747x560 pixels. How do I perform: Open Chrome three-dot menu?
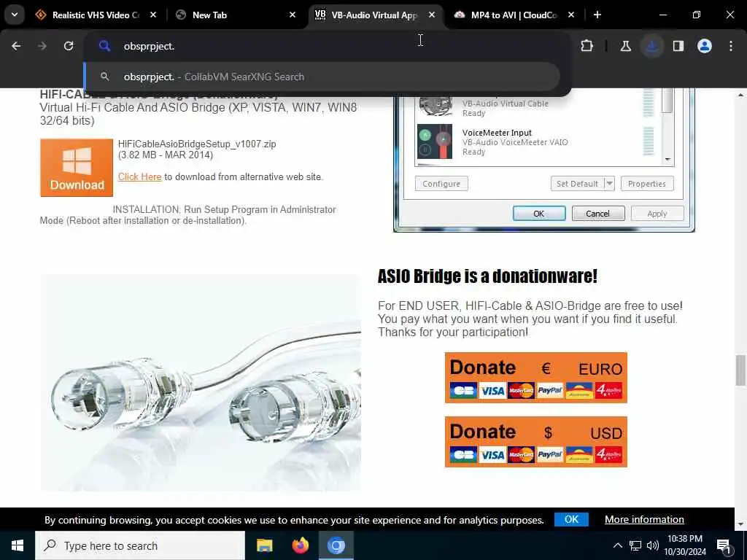pos(731,46)
